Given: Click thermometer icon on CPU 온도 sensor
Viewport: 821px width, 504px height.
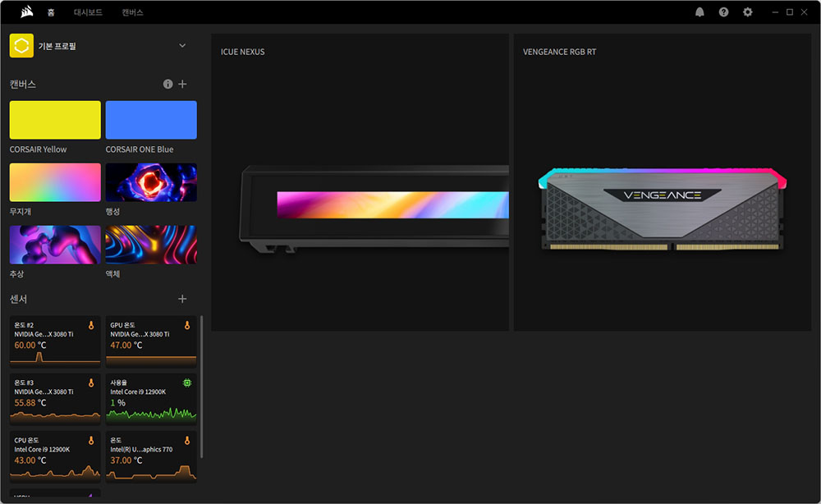Looking at the screenshot, I should (91, 441).
